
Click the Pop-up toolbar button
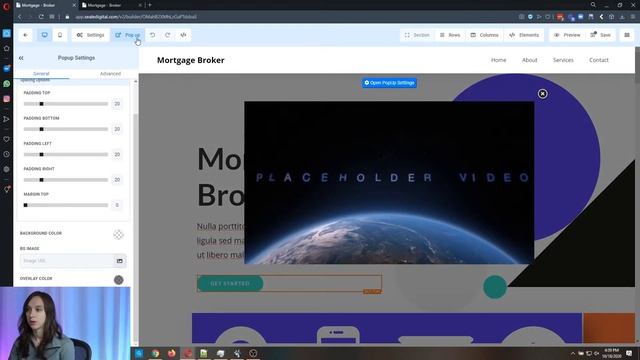pyautogui.click(x=127, y=35)
